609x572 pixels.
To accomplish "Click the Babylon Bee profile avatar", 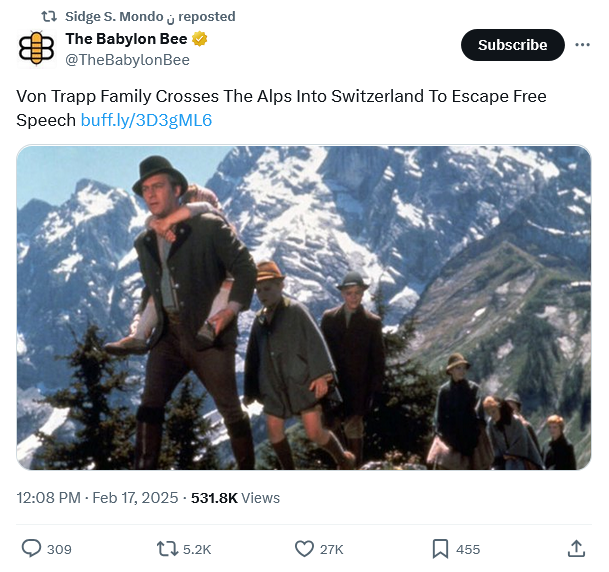I will [37, 47].
